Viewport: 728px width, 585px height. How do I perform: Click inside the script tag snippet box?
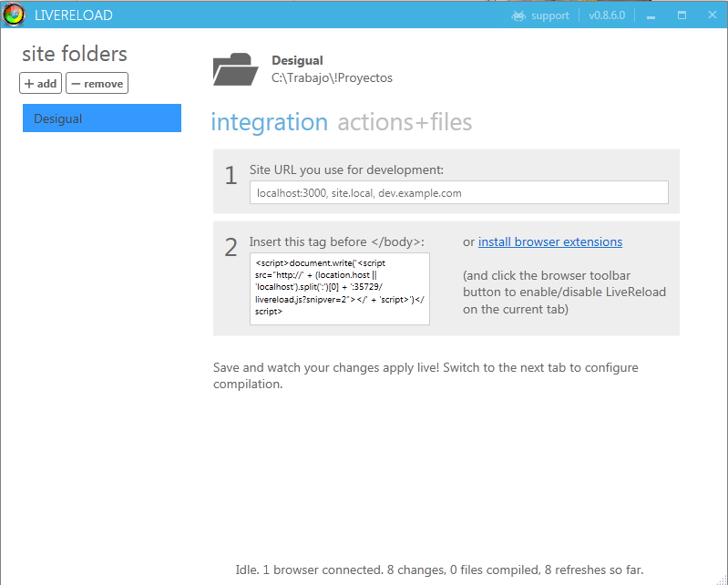click(x=339, y=289)
